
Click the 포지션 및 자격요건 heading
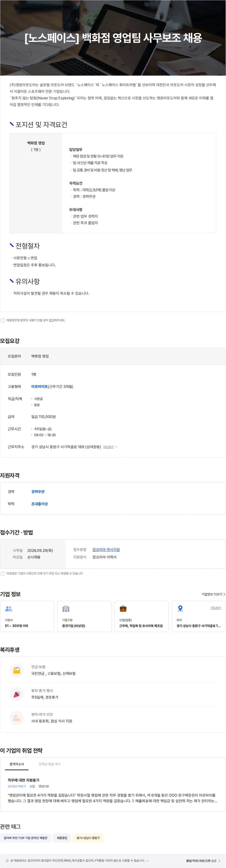point(41,125)
